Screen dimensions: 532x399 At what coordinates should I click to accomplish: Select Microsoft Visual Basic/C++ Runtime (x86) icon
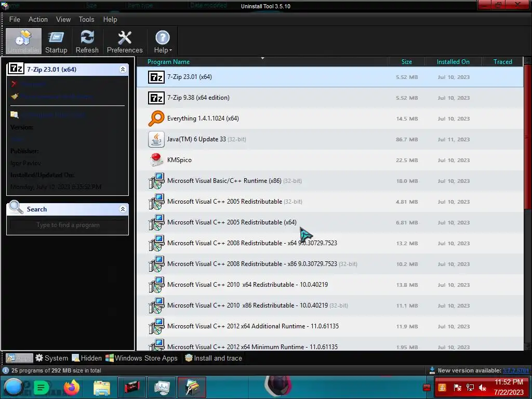pos(156,181)
